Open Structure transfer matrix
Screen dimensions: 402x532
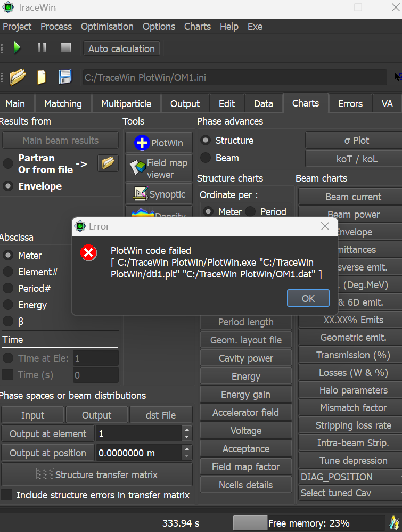point(97,474)
